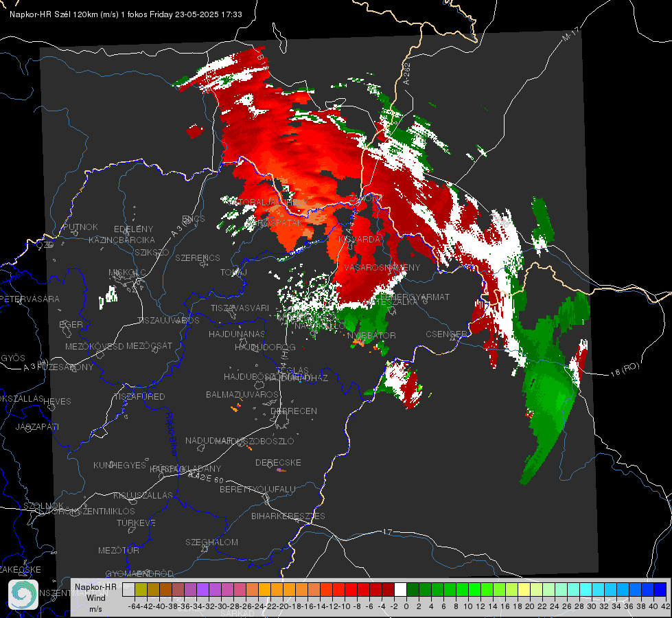The width and height of the screenshot is (672, 618).
Task: Click the MISKOLC city label
Action: (127, 273)
